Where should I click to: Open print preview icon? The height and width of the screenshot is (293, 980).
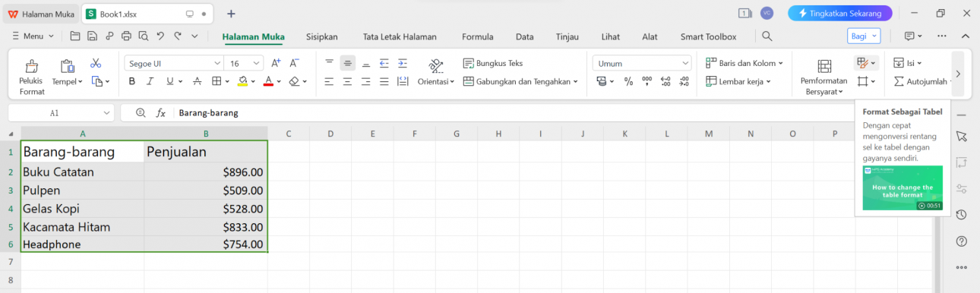pos(143,36)
